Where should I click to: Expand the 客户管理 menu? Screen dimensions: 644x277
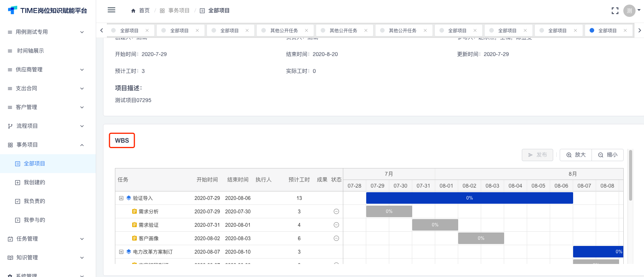pyautogui.click(x=48, y=107)
